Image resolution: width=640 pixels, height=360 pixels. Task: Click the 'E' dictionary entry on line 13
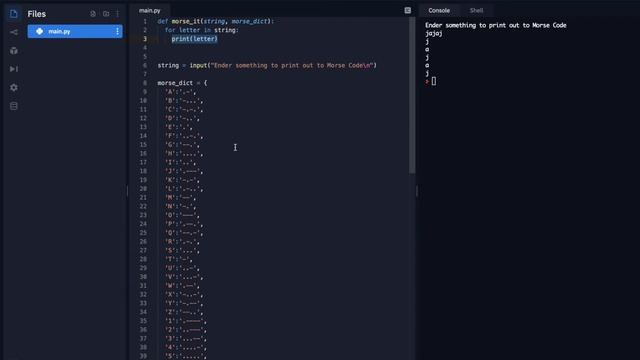[179, 127]
